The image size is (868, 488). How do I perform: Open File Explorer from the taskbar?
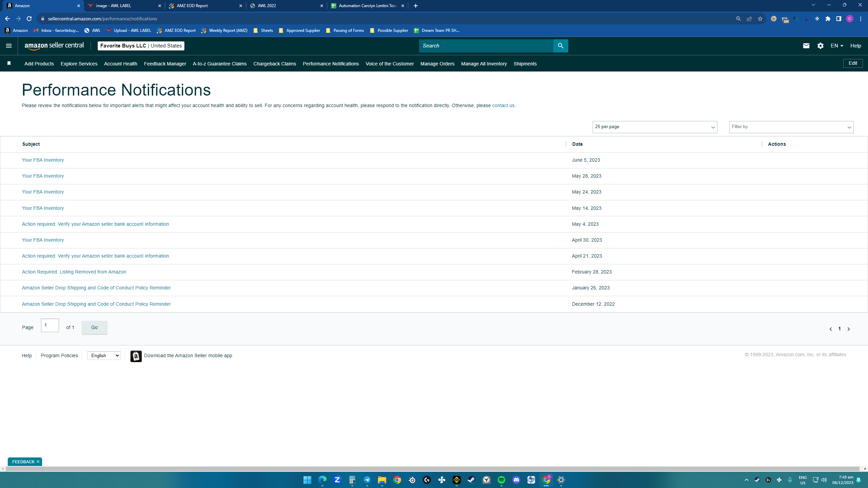pyautogui.click(x=382, y=480)
